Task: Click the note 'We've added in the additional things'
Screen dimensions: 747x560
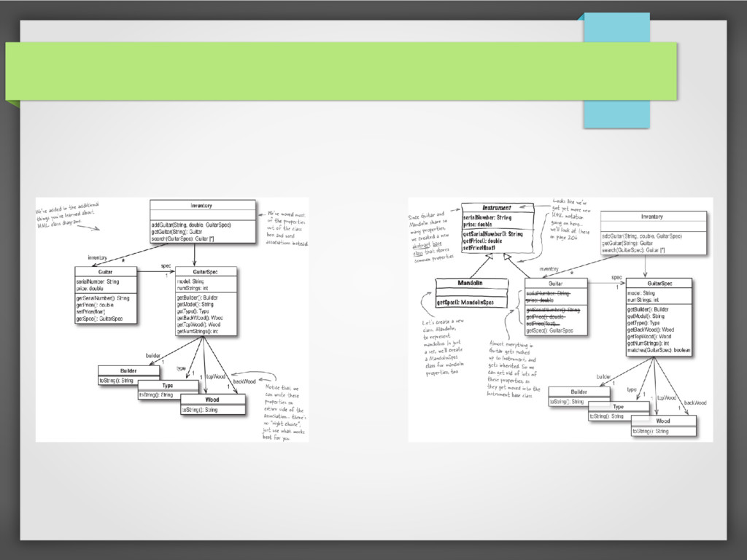Action: point(67,214)
